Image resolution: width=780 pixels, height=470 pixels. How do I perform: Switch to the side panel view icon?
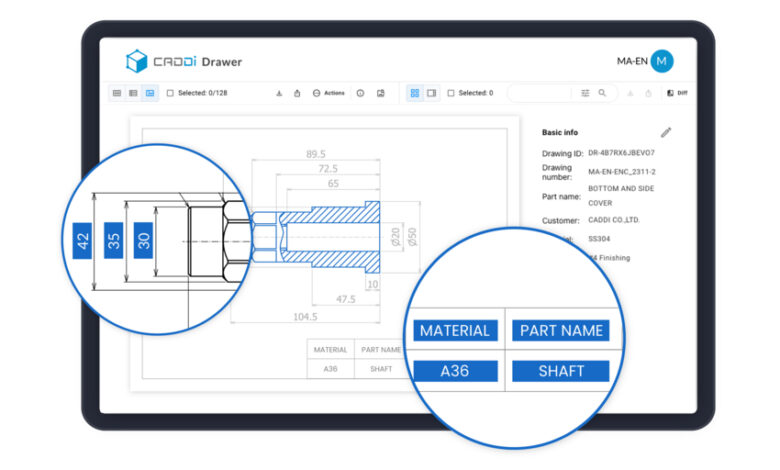click(431, 93)
